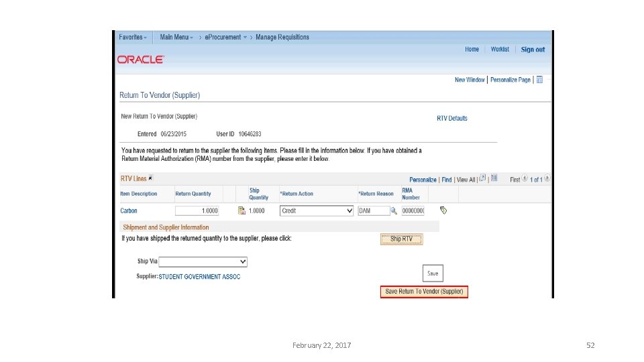The width and height of the screenshot is (644, 362).
Task: Open the Return Action dropdown showing Credit
Action: click(316, 211)
